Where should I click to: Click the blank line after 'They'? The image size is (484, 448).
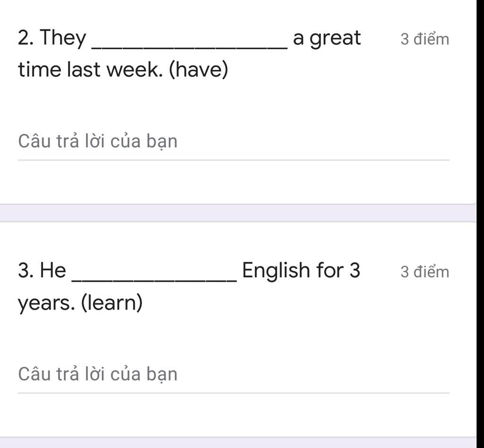(x=190, y=47)
